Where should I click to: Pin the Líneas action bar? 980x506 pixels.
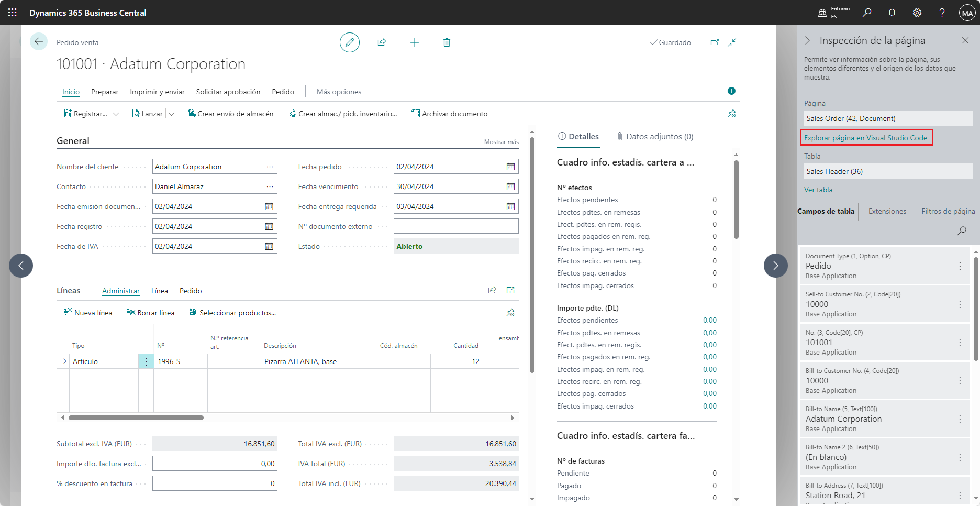(510, 313)
